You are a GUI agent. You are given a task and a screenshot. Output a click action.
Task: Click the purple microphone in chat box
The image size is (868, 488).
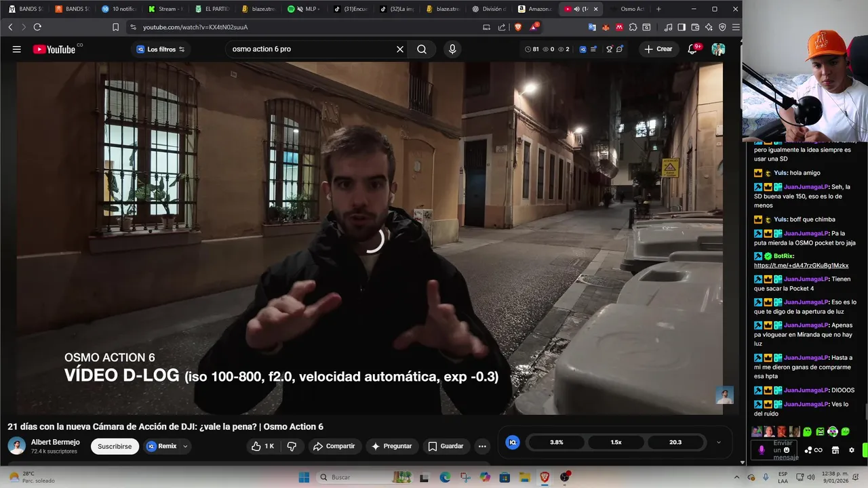coord(762,450)
